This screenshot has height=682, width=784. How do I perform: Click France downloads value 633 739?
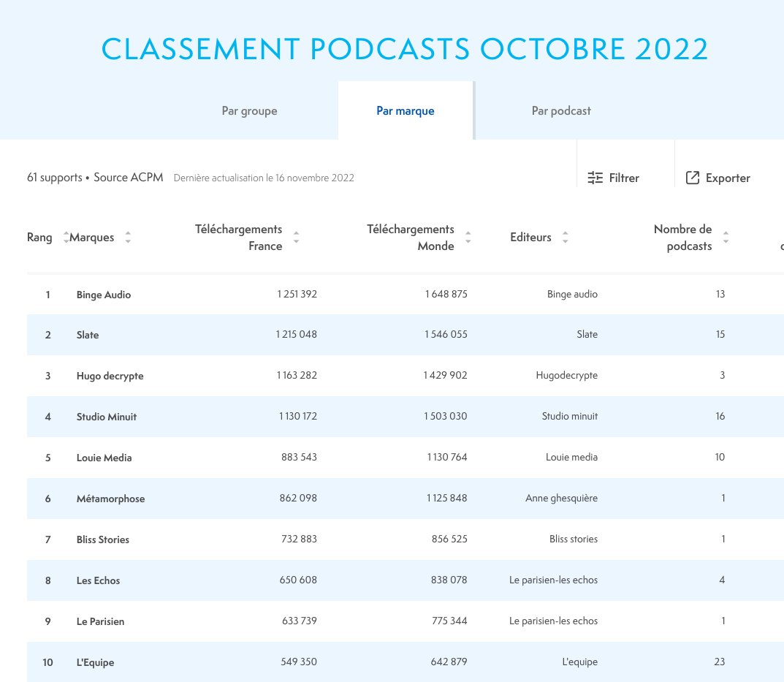(x=300, y=621)
